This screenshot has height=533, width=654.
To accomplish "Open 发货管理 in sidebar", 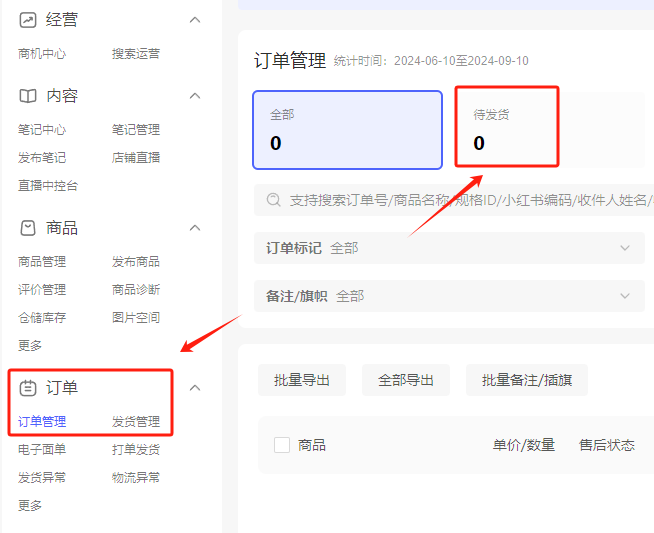I will (x=136, y=422).
